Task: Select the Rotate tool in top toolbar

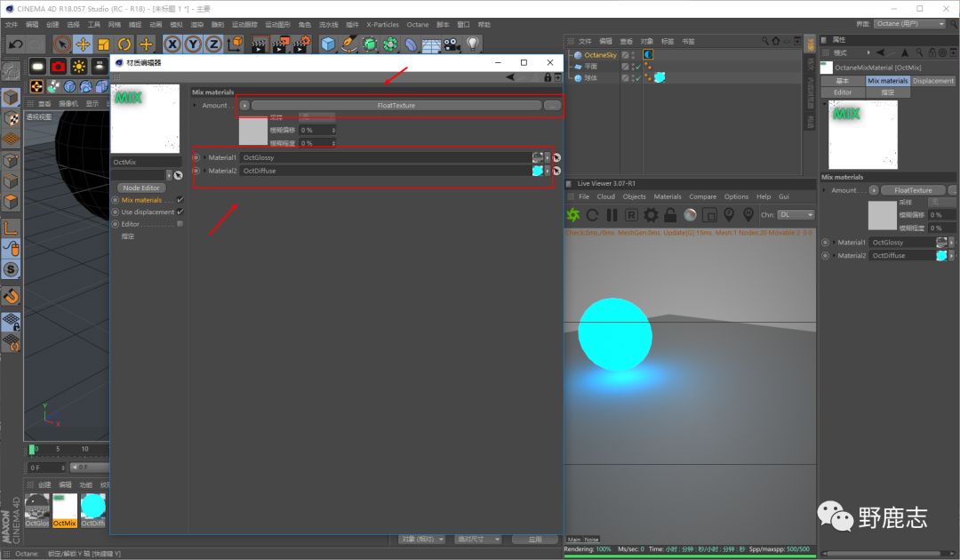Action: point(125,44)
